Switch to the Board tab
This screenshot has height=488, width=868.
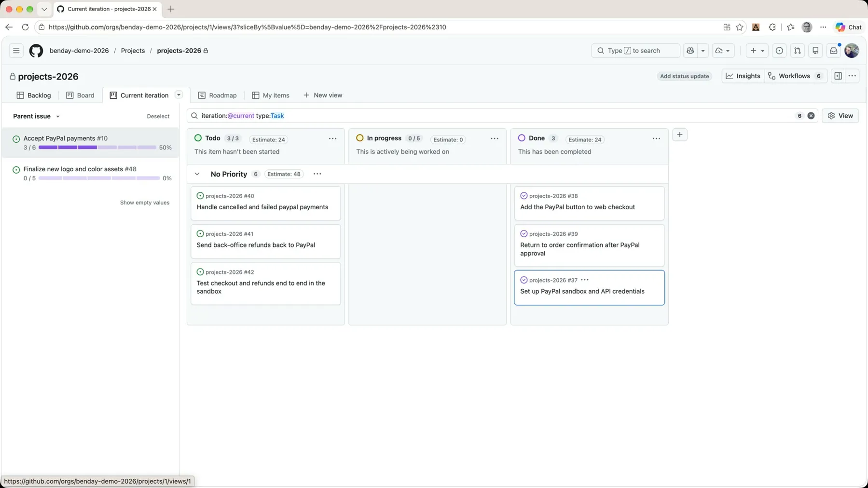80,95
